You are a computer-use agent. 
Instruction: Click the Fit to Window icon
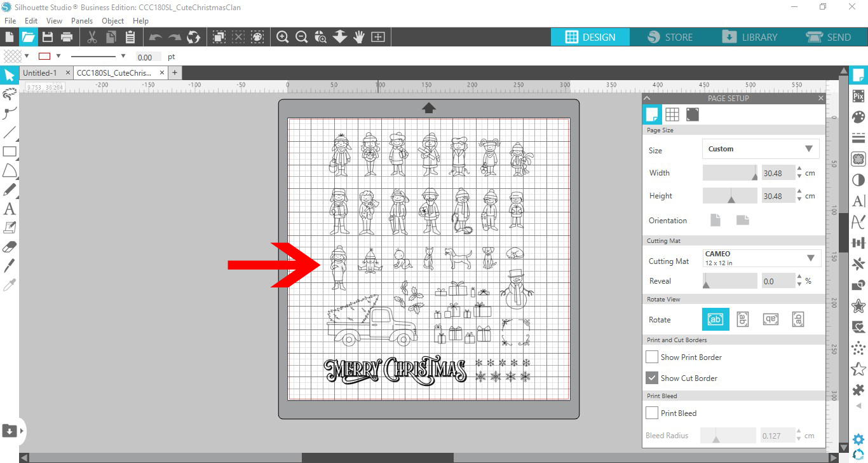point(378,37)
